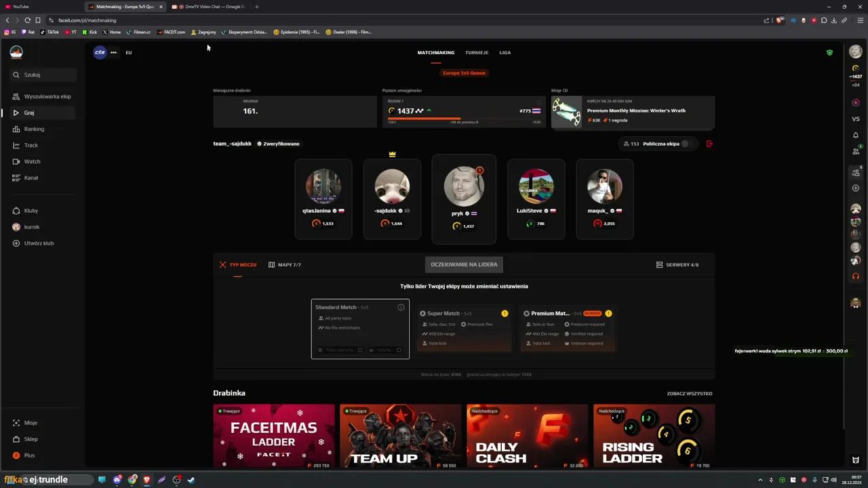Open browser main hamburger menu

861,20
